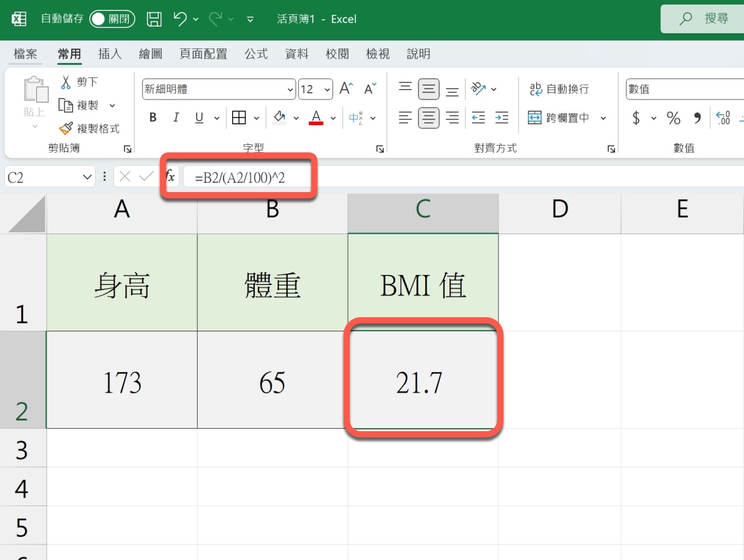
Task: Click the Percent Style icon
Action: pyautogui.click(x=673, y=118)
